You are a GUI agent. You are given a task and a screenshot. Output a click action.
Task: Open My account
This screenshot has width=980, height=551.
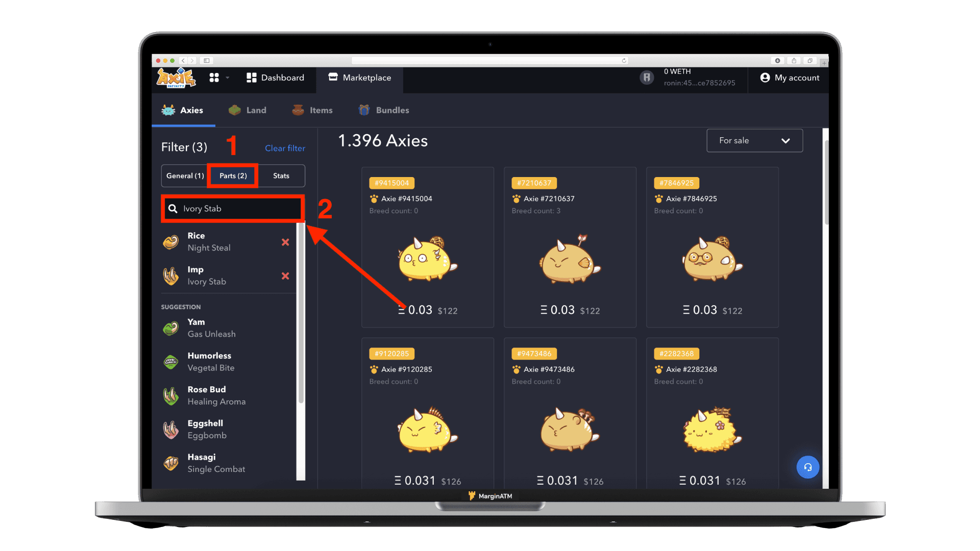tap(790, 78)
